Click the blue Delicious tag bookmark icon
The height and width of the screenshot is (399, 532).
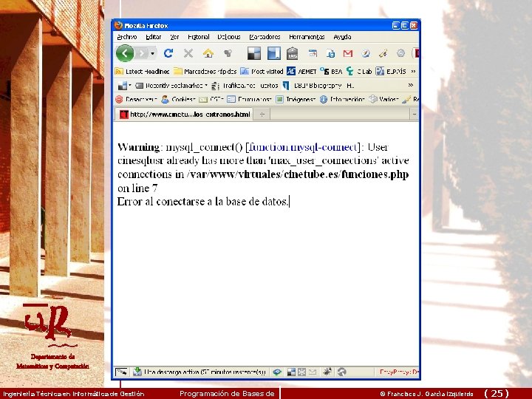(274, 53)
